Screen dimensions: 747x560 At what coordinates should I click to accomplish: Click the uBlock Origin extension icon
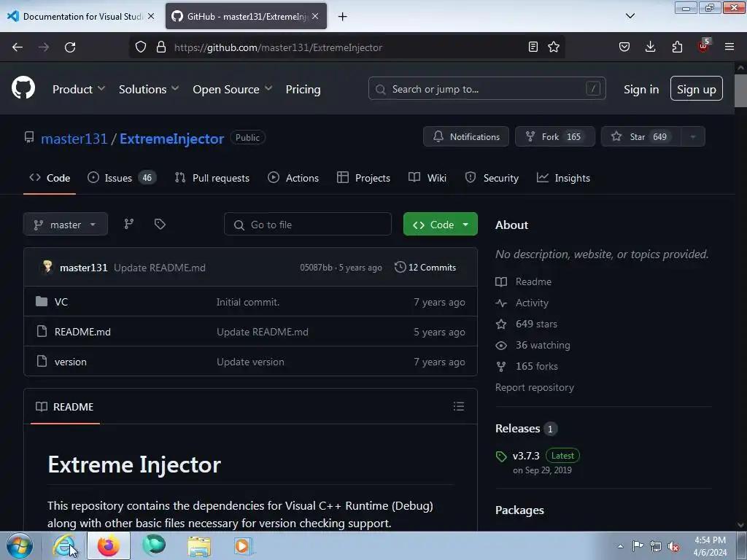[x=704, y=46]
